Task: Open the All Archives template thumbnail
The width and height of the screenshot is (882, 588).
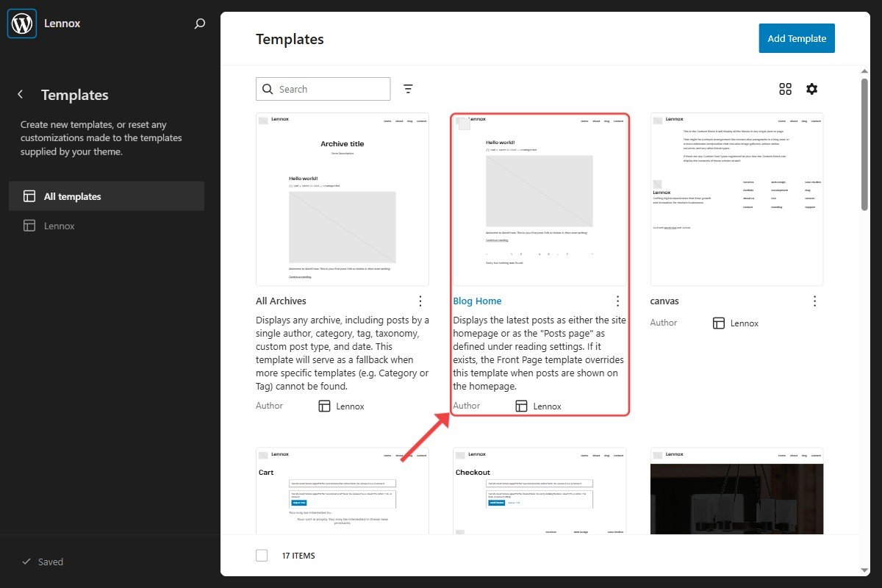Action: [343, 199]
